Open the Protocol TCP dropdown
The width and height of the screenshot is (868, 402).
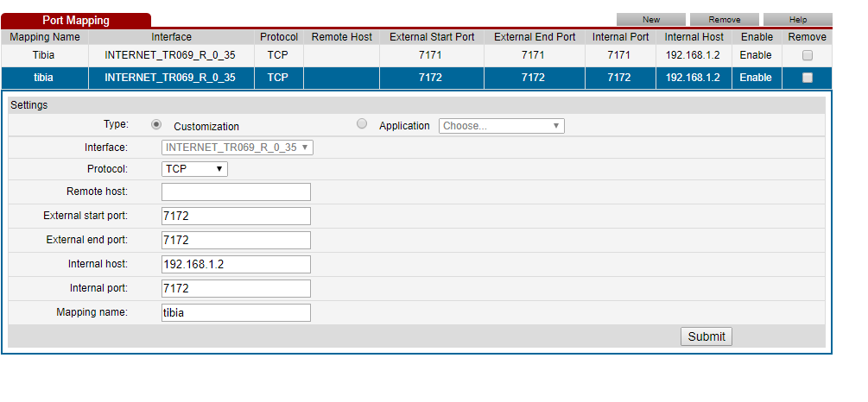click(194, 169)
